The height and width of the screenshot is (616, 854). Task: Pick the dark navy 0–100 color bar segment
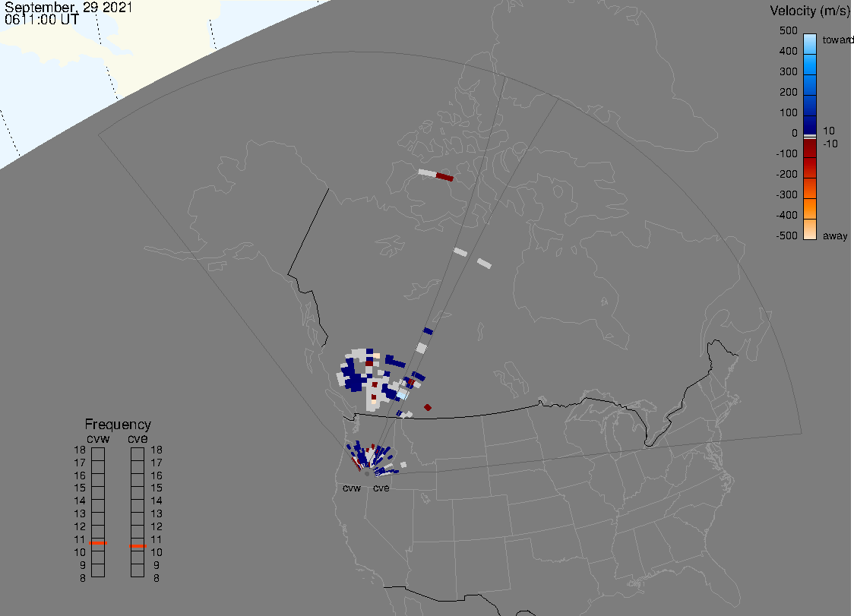pos(810,125)
